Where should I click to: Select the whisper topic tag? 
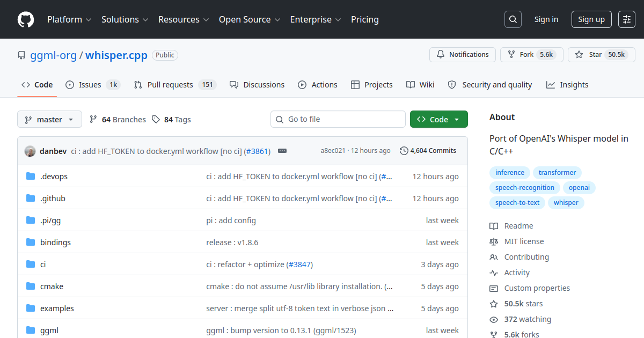[x=566, y=203]
